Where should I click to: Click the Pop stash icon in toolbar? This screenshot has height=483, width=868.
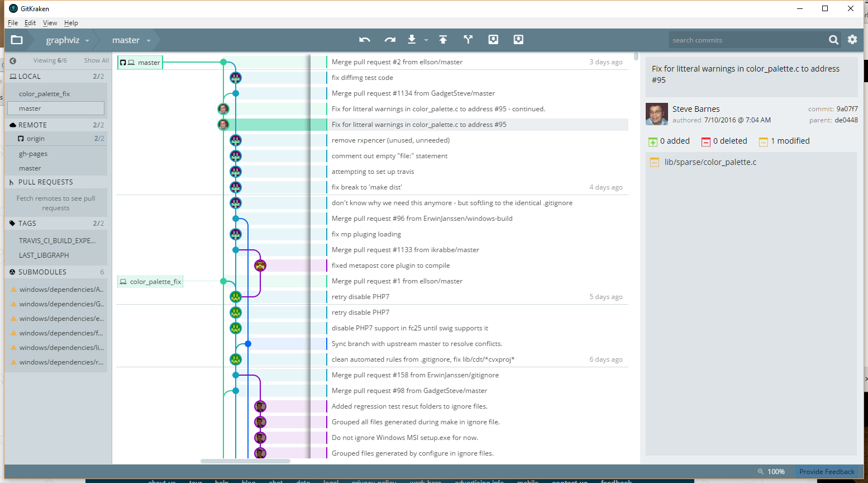pos(518,39)
